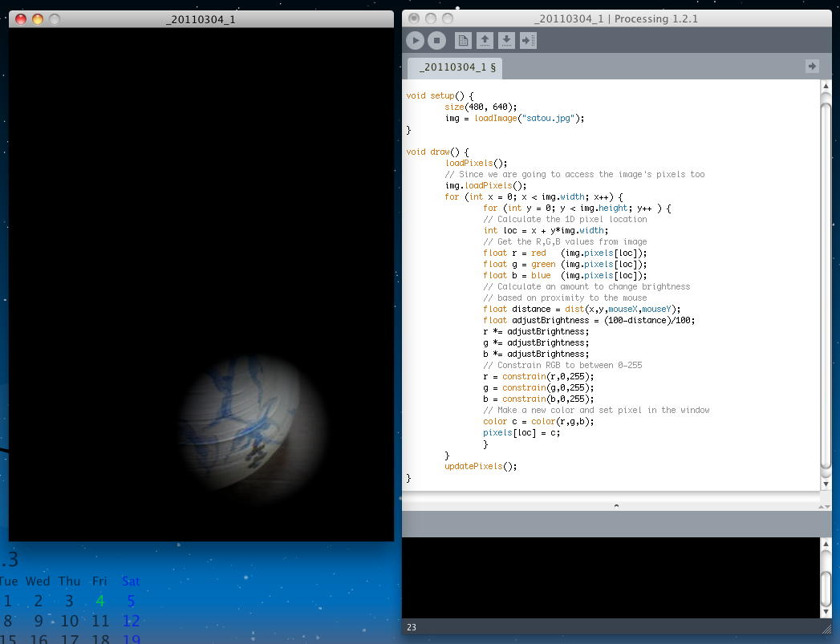
Task: Click the console scrollbar down arrow
Action: [826, 610]
